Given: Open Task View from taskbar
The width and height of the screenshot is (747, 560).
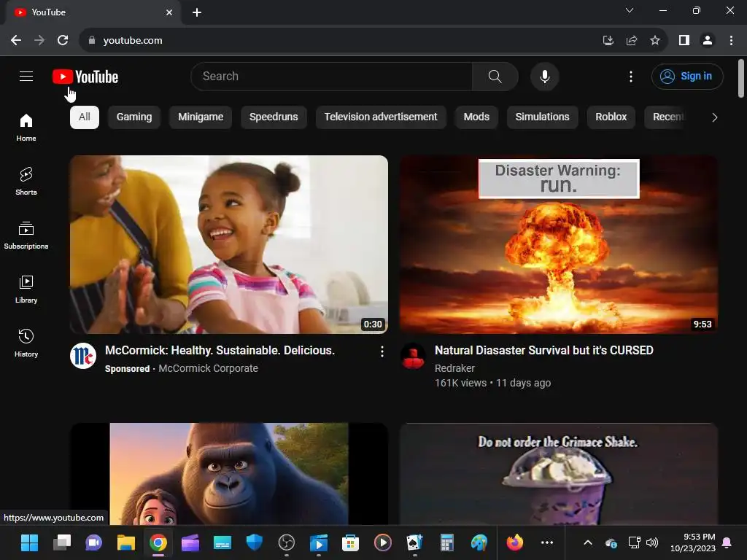Looking at the screenshot, I should 62,542.
